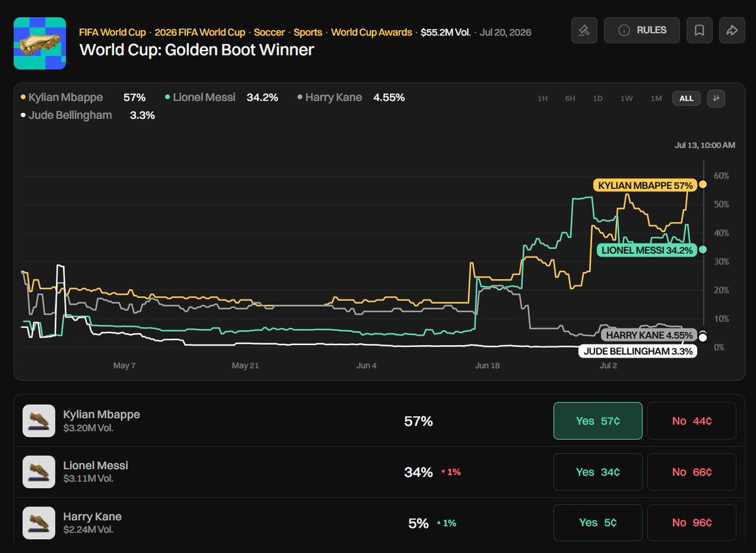Click the KYLIAN MBAPPE 57% chart label
The image size is (756, 553).
(644, 185)
